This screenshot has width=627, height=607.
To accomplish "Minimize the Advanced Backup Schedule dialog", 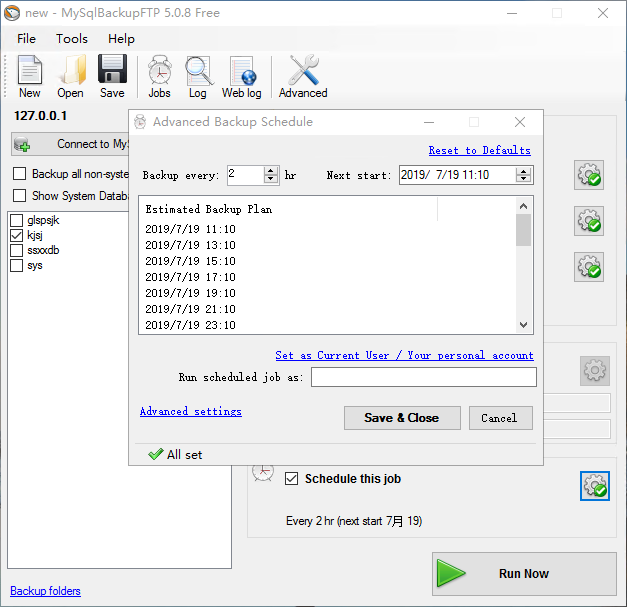I will click(429, 122).
